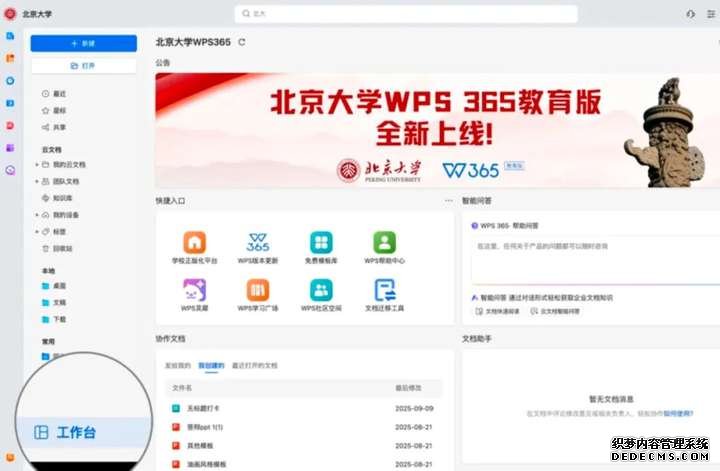
Task: Click the 如何使用? link in 文档助手
Action: [x=678, y=414]
